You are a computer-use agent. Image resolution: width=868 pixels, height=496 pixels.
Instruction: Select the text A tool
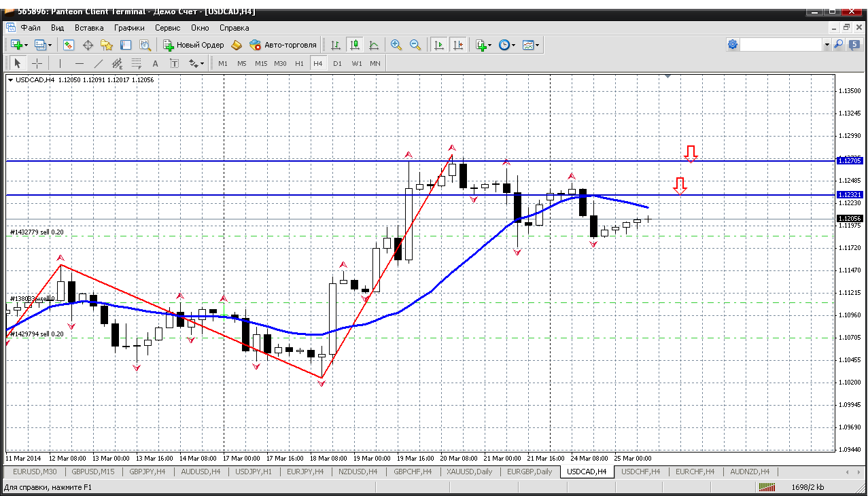(155, 63)
